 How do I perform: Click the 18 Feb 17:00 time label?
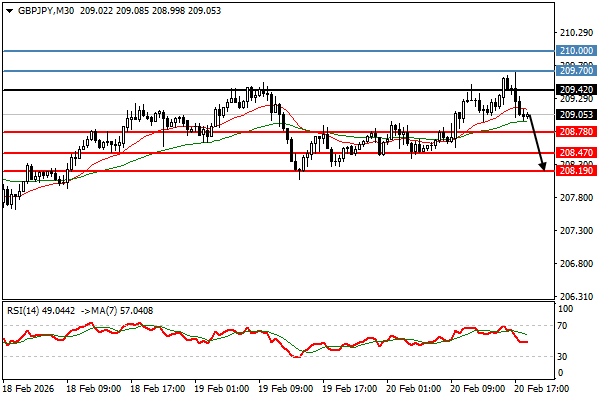pyautogui.click(x=158, y=386)
